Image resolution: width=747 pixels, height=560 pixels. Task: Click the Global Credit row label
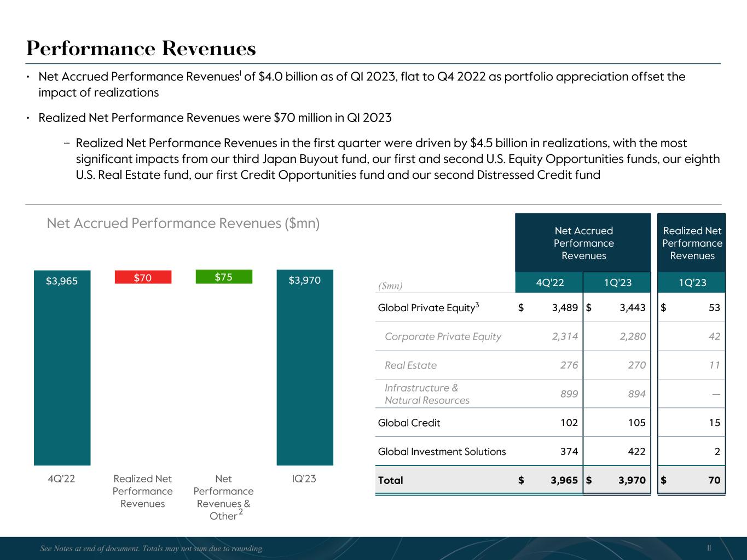click(x=409, y=423)
